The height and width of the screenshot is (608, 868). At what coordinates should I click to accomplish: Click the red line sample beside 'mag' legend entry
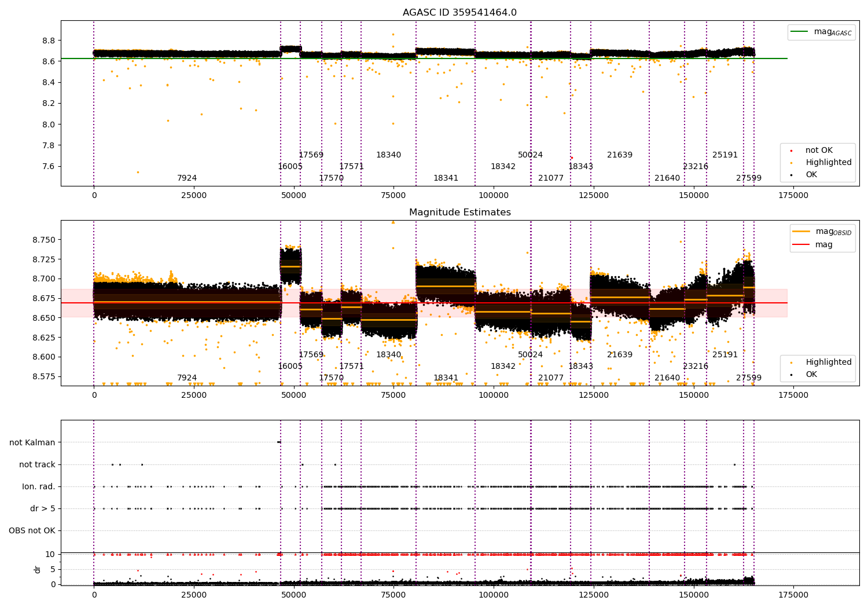coord(801,245)
